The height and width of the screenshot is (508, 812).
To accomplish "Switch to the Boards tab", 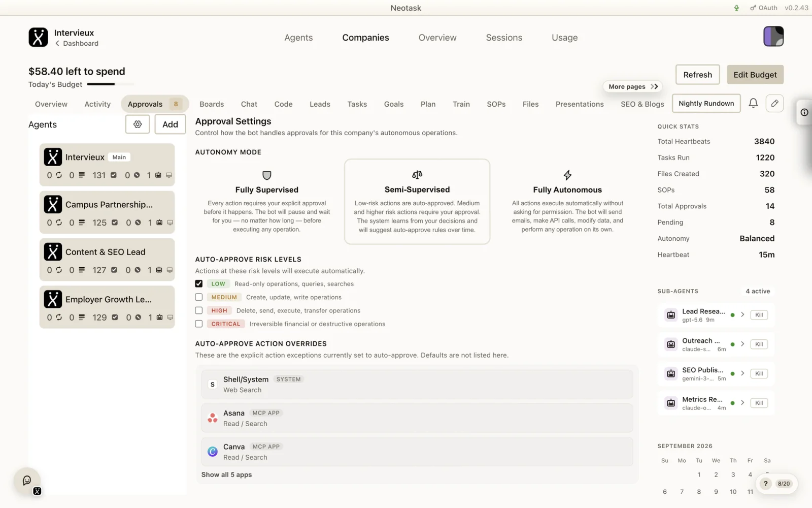I will coord(212,104).
